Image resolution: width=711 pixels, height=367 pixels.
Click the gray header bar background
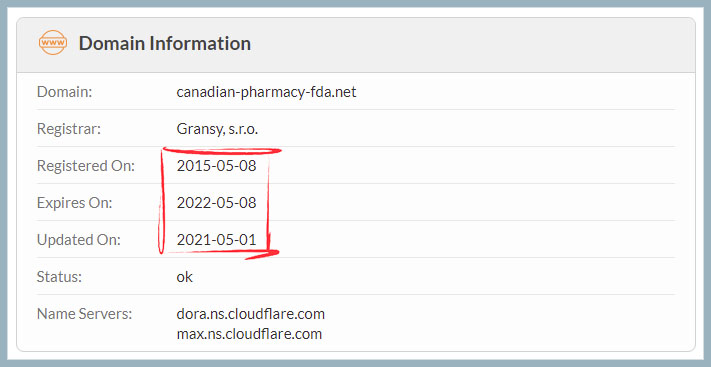[x=453, y=44]
